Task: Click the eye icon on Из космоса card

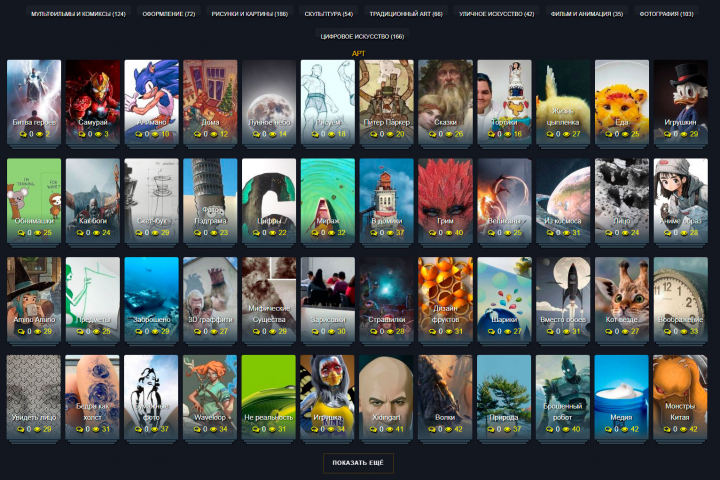Action: pyautogui.click(x=566, y=233)
